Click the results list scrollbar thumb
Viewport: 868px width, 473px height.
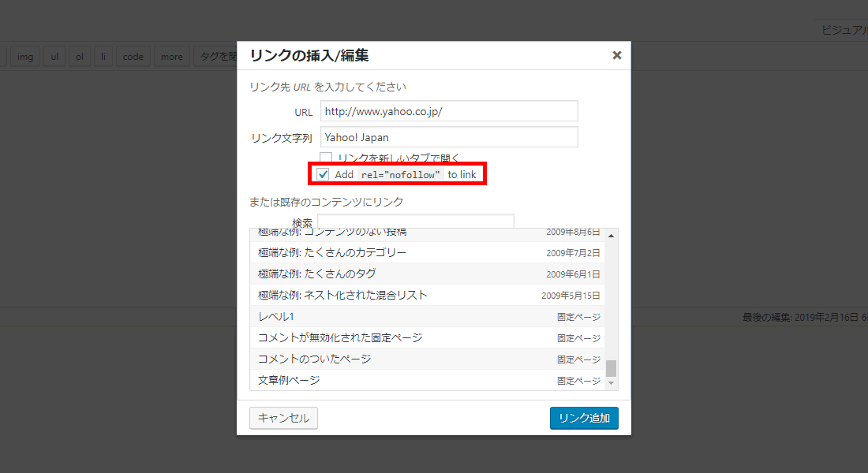point(611,368)
